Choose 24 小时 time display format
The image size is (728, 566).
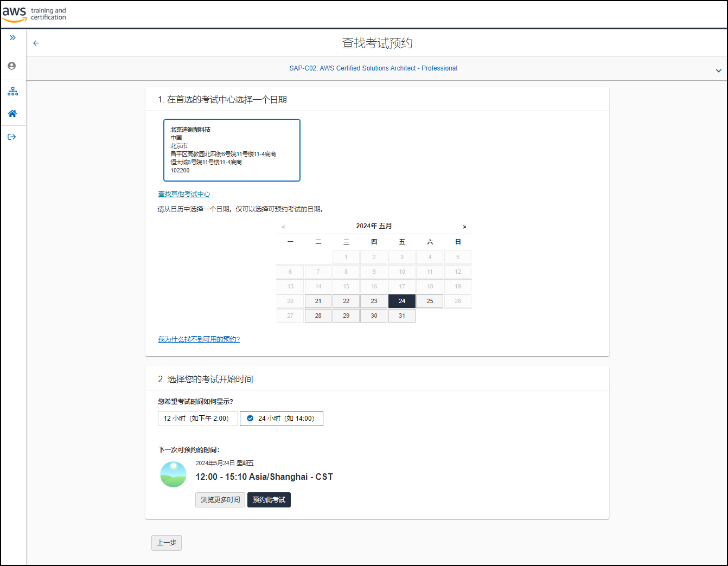282,419
